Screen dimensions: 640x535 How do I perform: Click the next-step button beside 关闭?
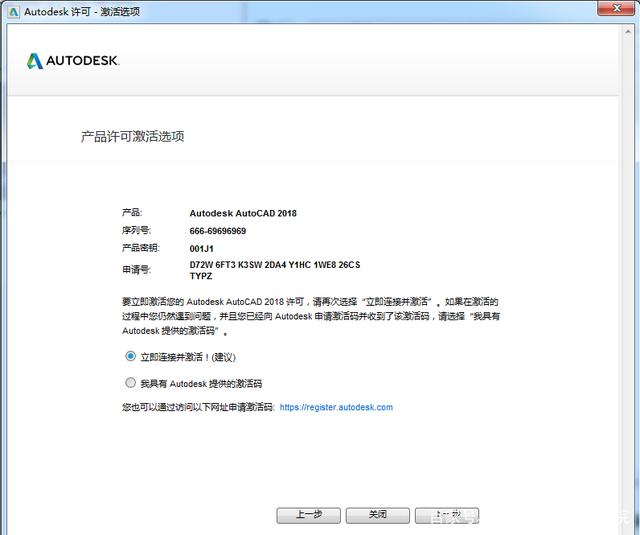(447, 515)
